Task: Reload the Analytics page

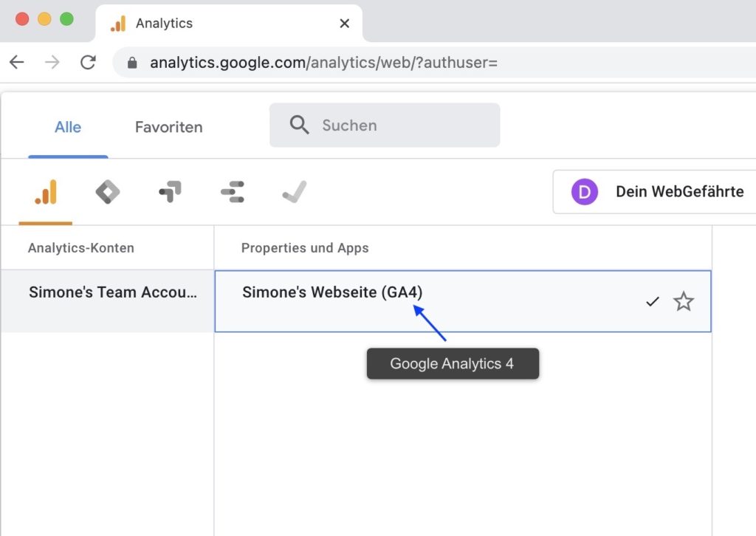Action: tap(88, 62)
